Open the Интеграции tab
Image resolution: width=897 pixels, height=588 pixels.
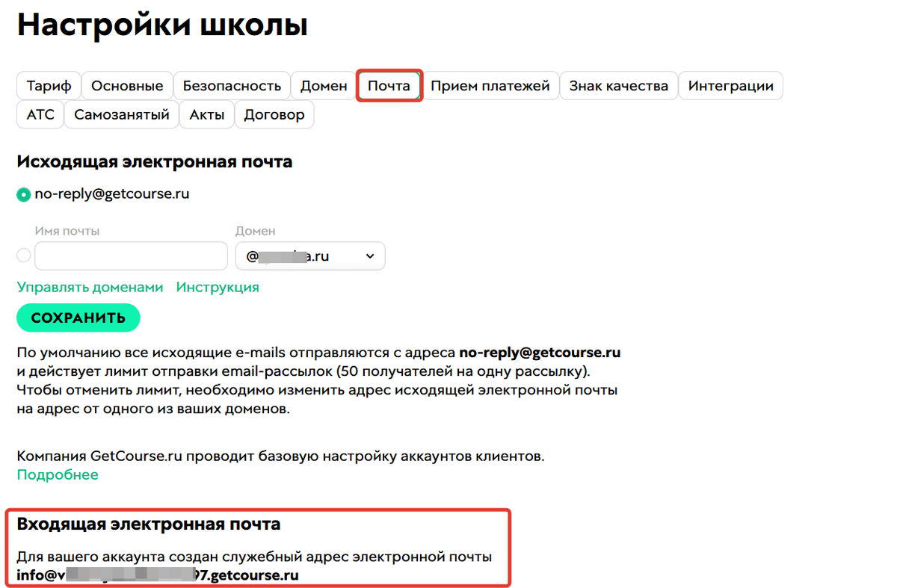731,86
